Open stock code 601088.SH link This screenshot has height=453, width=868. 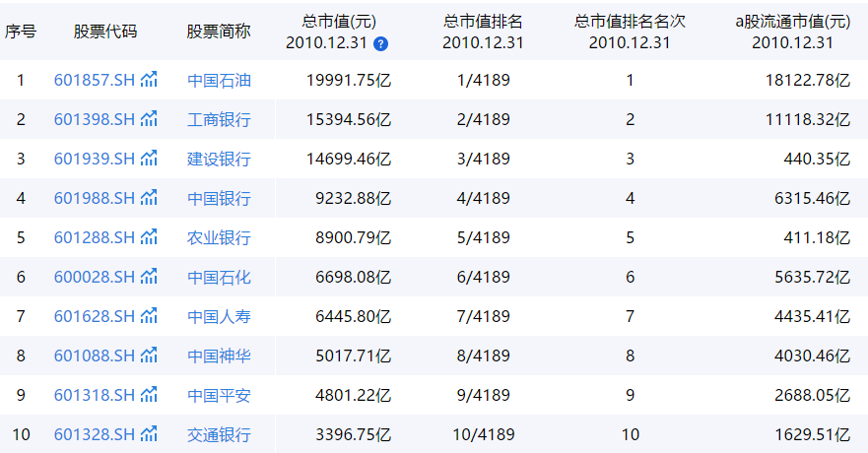(x=95, y=356)
